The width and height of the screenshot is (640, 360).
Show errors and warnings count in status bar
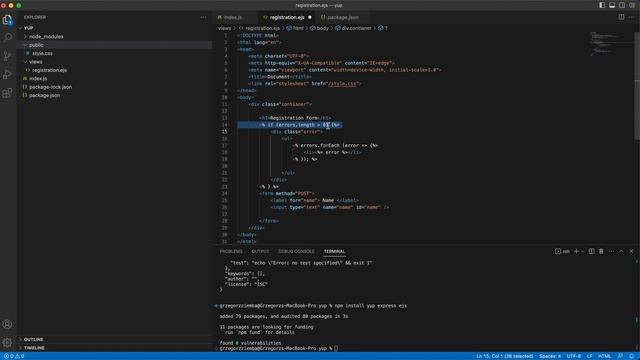(x=14, y=356)
